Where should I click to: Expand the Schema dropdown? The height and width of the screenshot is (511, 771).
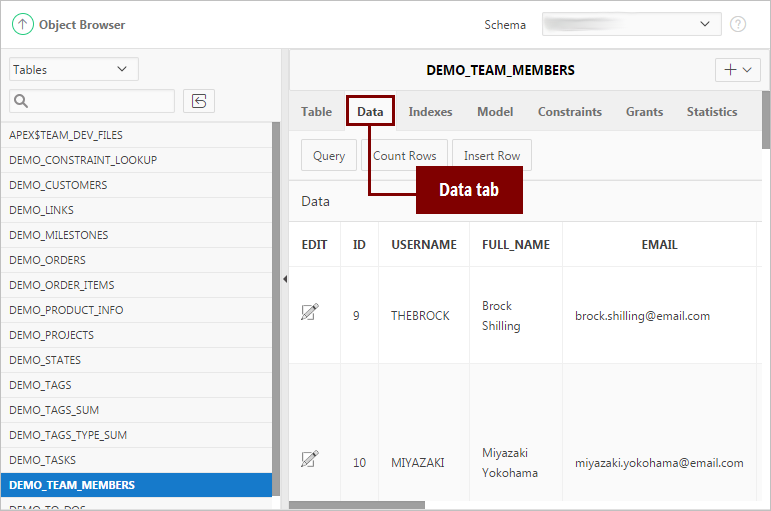click(x=631, y=24)
